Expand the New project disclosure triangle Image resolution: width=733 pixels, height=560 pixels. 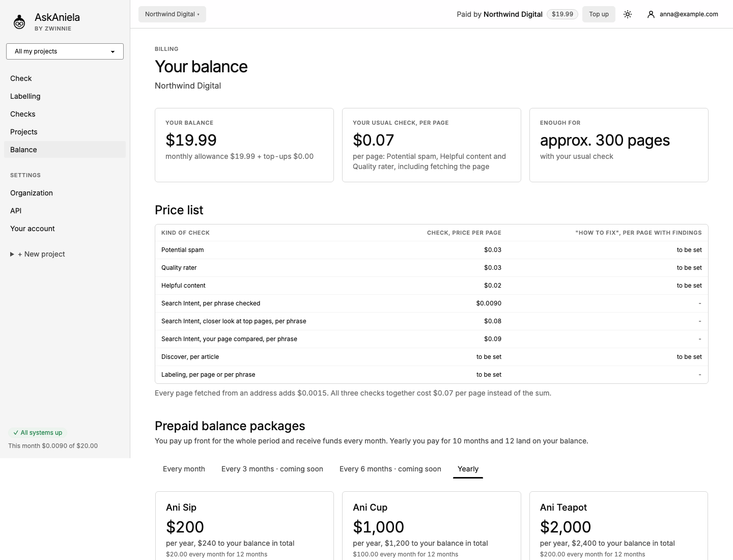pos(12,254)
